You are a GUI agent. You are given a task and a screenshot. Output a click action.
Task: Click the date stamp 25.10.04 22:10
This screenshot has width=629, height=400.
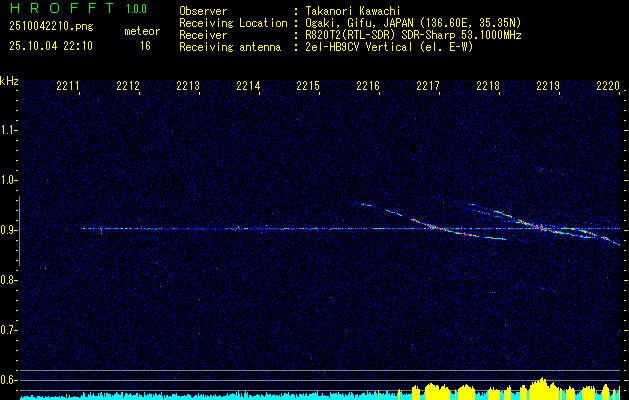pyautogui.click(x=51, y=46)
